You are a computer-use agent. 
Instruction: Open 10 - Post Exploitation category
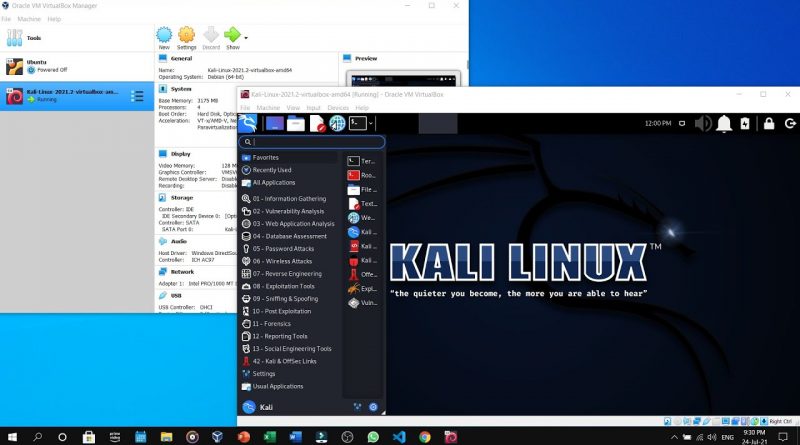coord(288,311)
